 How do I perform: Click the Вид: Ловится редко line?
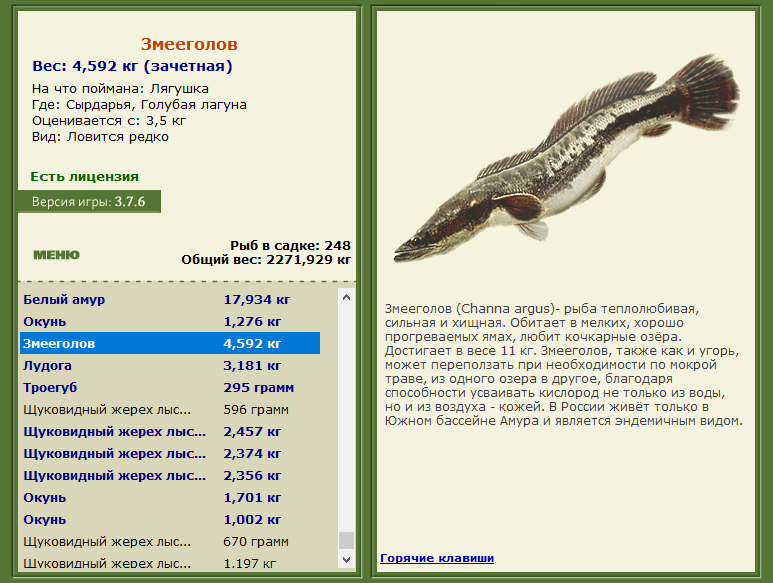(100, 137)
